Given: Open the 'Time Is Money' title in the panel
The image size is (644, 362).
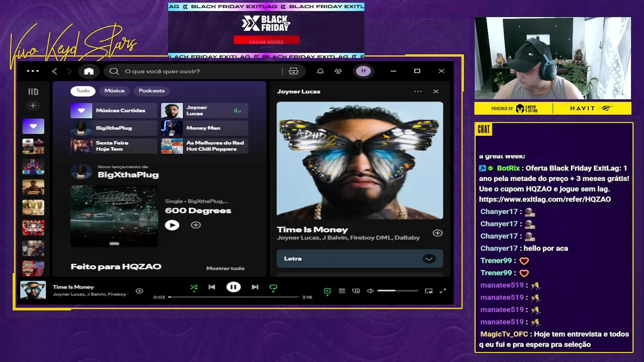Looking at the screenshot, I should click(312, 230).
